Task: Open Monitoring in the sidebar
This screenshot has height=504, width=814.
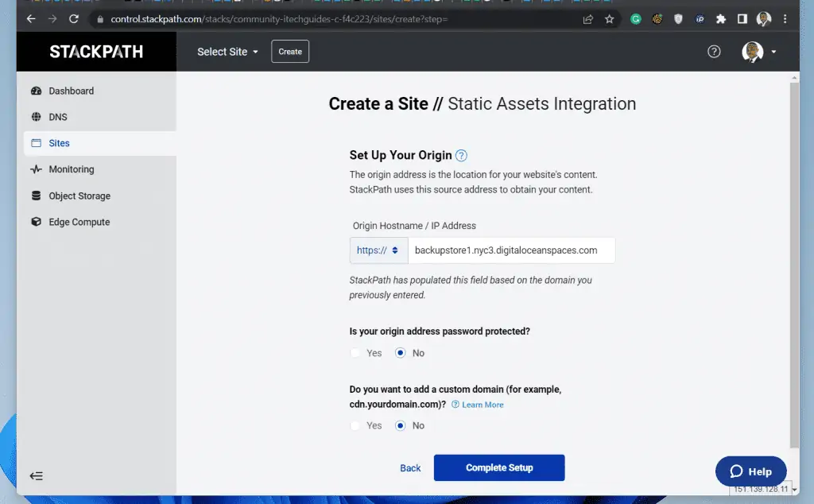Action: pos(99,169)
